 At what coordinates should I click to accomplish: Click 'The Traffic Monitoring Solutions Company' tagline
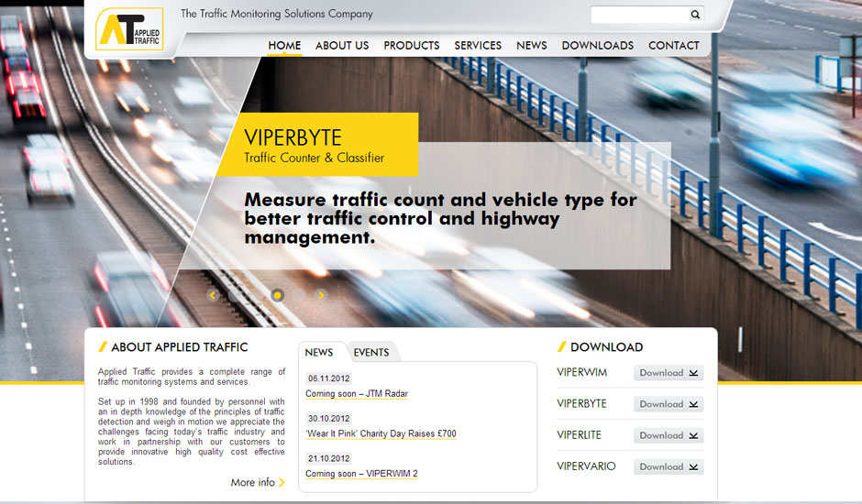tap(277, 14)
